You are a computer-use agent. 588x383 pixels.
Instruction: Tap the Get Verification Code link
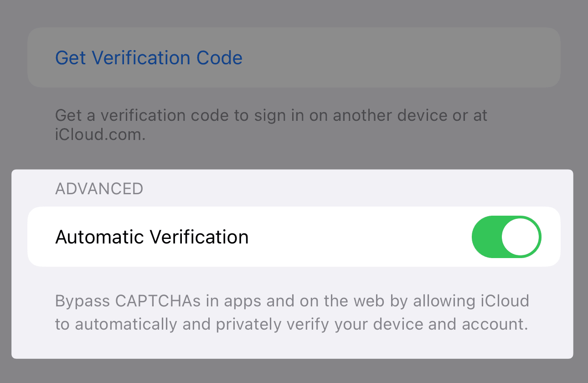pos(149,58)
